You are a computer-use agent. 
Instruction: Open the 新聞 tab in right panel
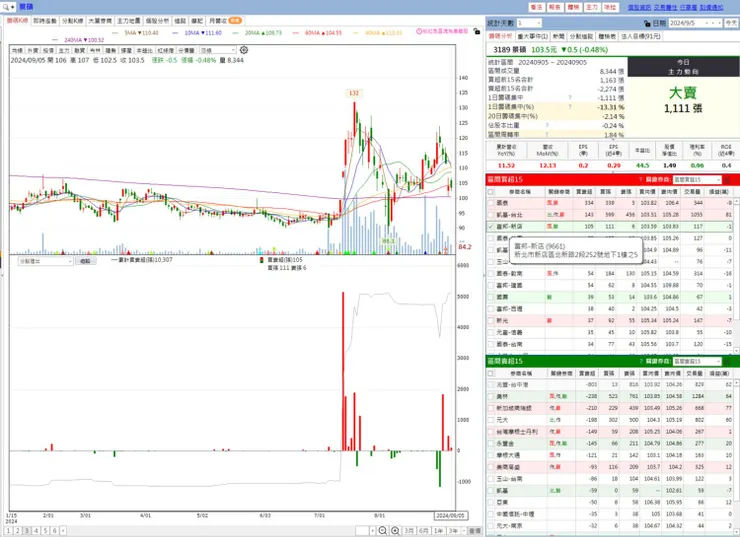pos(558,36)
